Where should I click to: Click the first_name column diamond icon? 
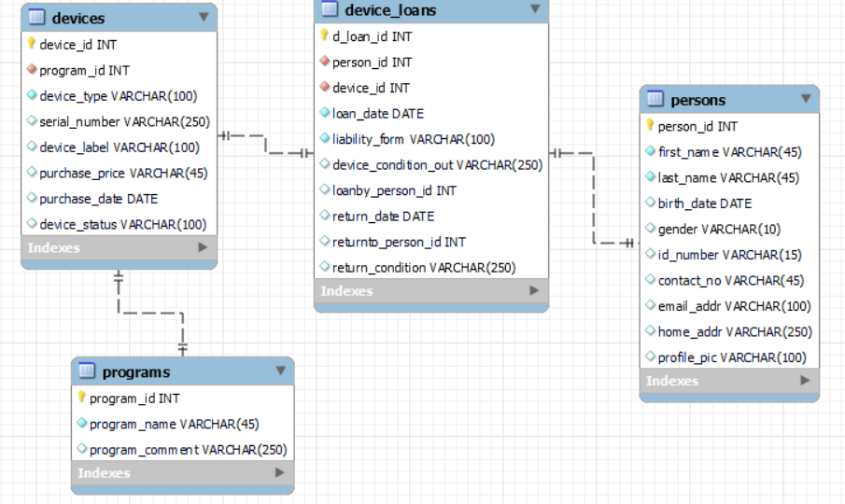[651, 151]
